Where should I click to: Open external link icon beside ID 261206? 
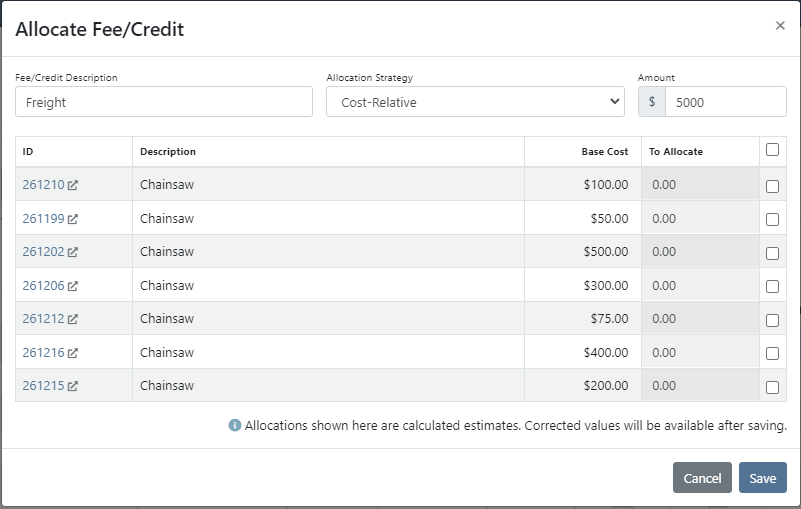pos(73,286)
